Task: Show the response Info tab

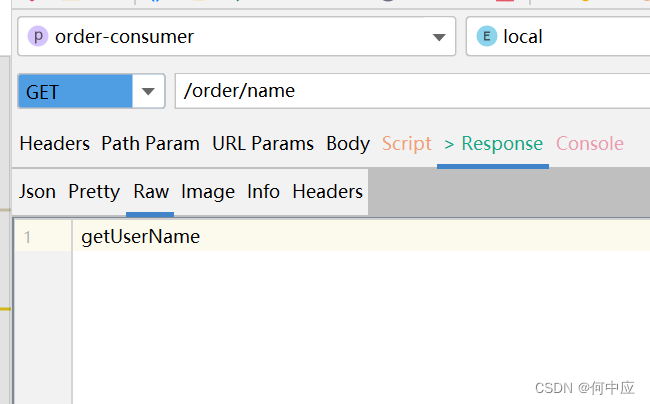Action: 263,192
